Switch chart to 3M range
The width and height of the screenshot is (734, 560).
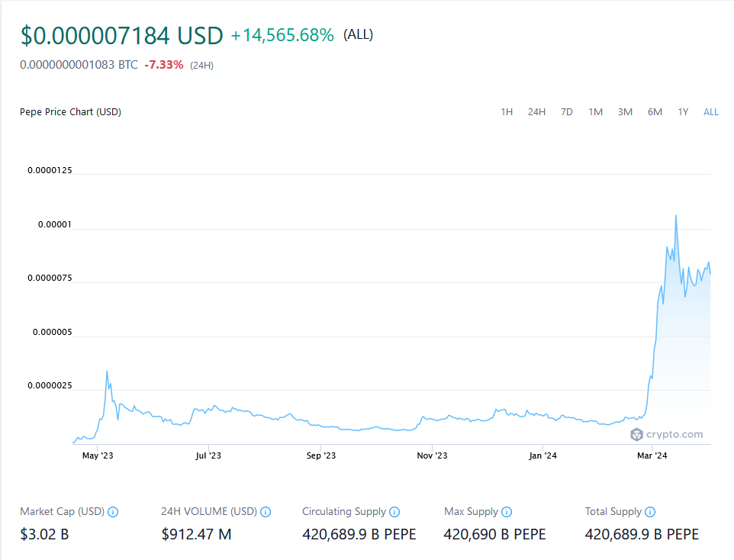coord(625,112)
